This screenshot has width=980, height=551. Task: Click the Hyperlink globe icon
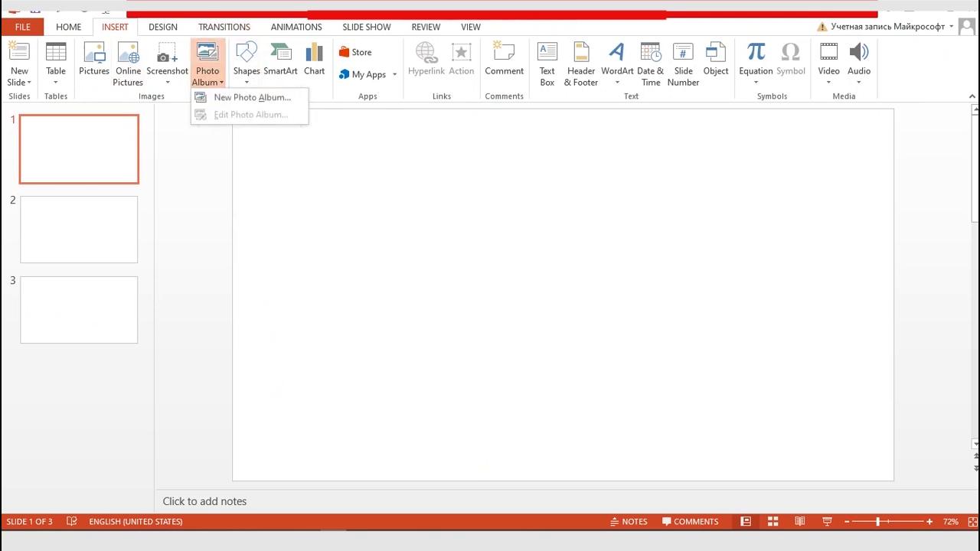click(x=426, y=52)
